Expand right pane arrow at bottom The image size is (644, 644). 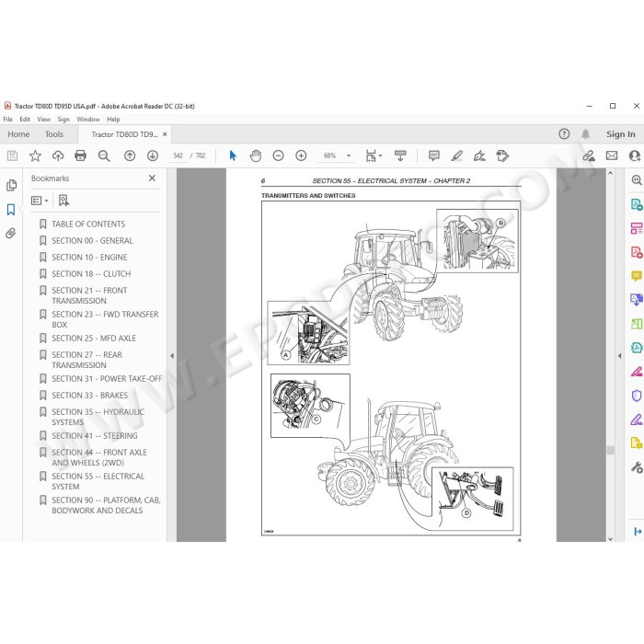coord(637,532)
